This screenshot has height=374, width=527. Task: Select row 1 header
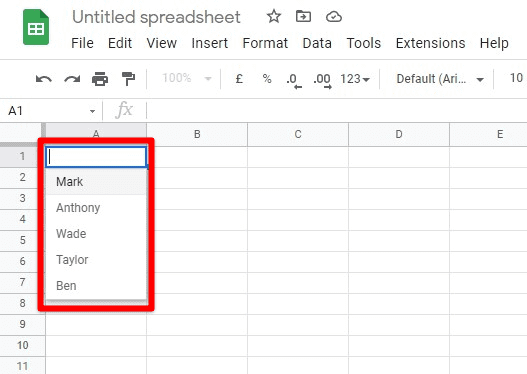tap(22, 156)
